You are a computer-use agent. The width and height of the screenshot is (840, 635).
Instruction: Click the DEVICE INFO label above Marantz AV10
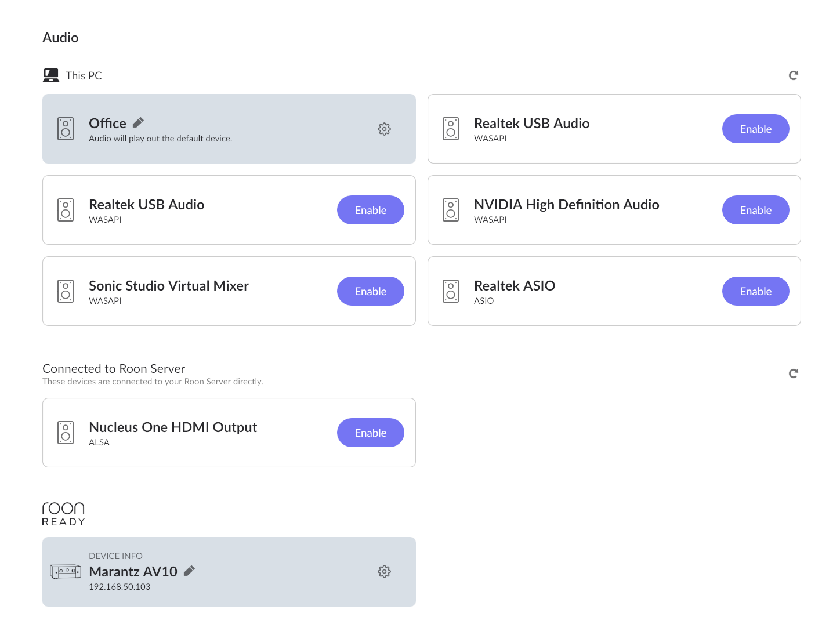pyautogui.click(x=115, y=556)
